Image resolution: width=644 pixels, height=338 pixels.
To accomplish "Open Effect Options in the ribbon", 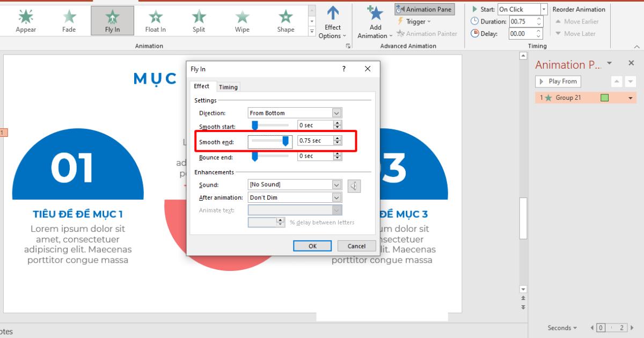I will tap(332, 24).
